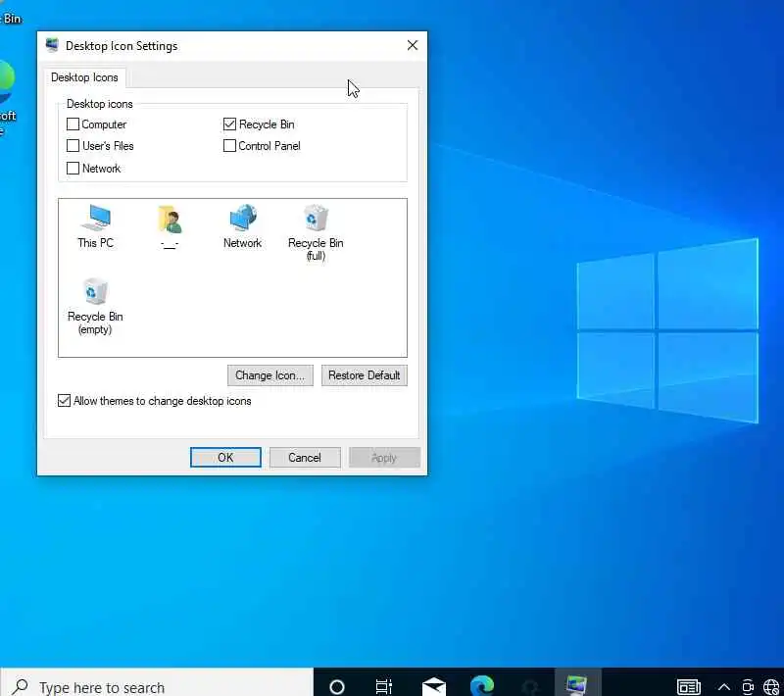Select the user's files folder icon
Viewport: 784px width, 696px height.
(x=170, y=227)
